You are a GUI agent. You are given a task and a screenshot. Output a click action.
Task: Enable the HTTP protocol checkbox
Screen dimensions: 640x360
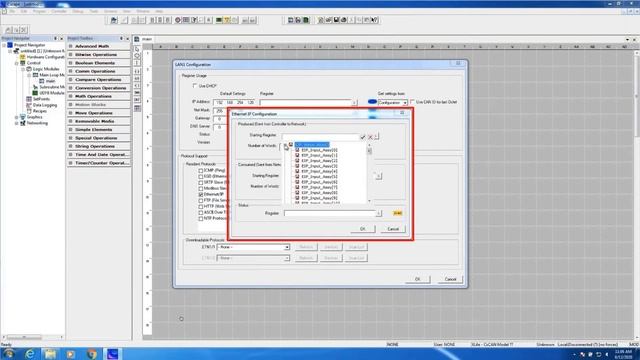point(201,207)
